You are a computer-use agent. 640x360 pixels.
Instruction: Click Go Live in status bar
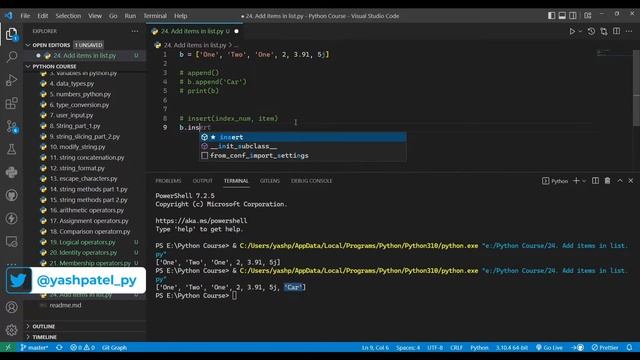(x=549, y=348)
